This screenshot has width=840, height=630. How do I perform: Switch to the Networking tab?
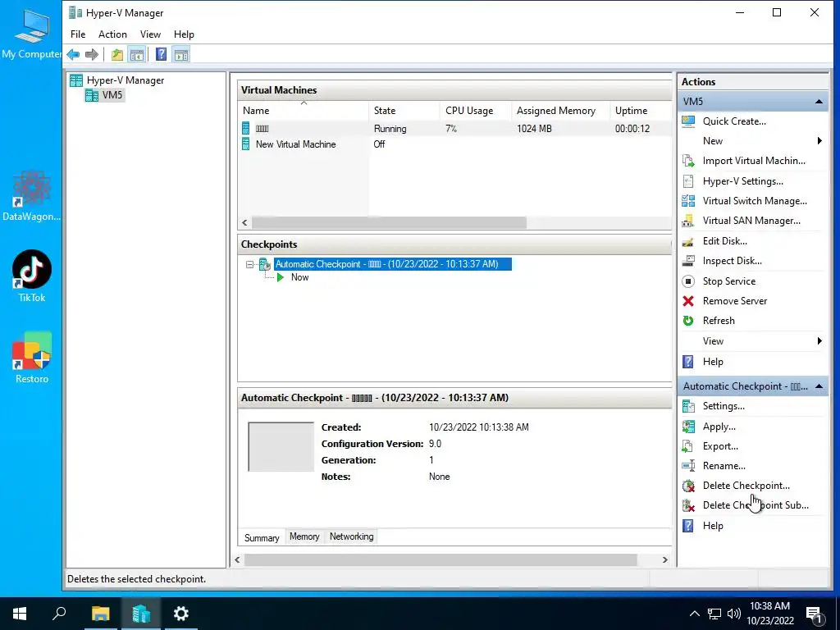tap(351, 536)
